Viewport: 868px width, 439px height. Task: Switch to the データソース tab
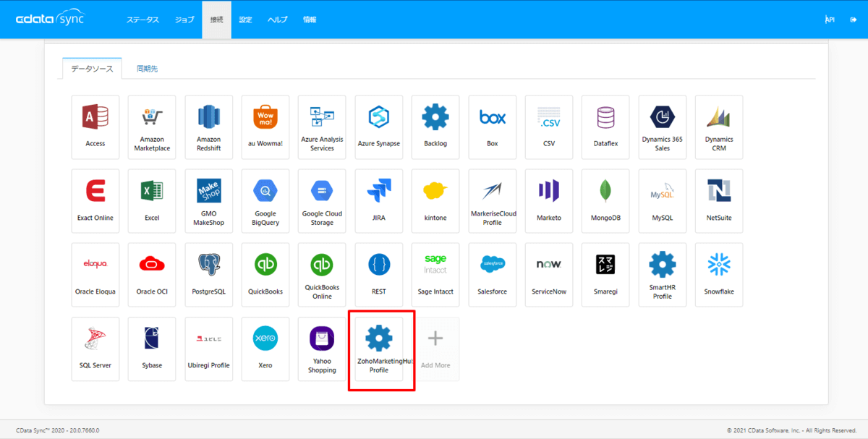pyautogui.click(x=92, y=69)
